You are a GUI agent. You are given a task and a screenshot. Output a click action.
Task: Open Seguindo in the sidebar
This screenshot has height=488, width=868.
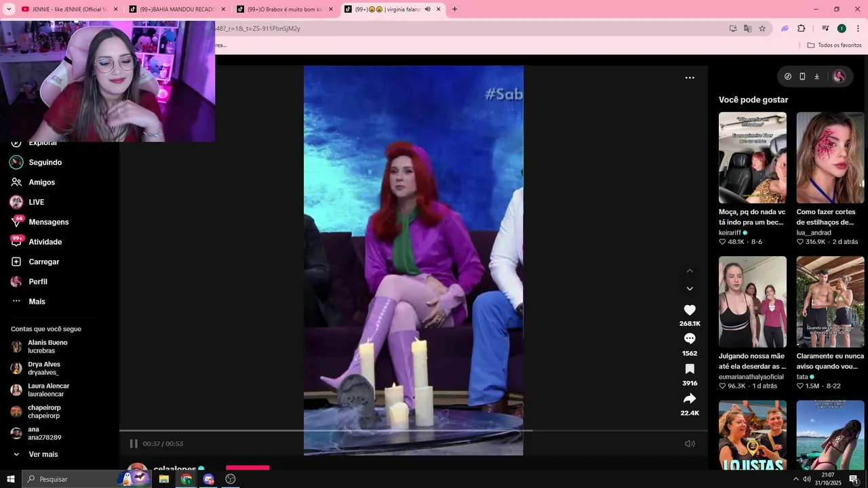click(x=45, y=162)
